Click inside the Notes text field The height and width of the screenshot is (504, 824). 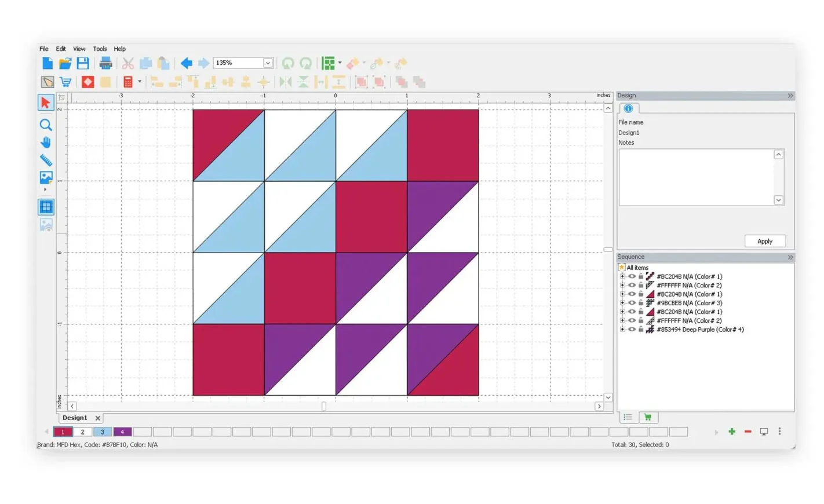click(x=697, y=177)
